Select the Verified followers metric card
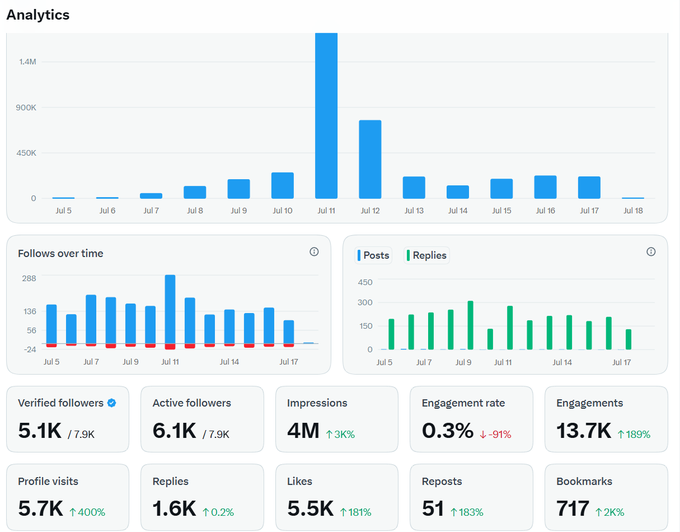680x532 pixels. pos(68,419)
